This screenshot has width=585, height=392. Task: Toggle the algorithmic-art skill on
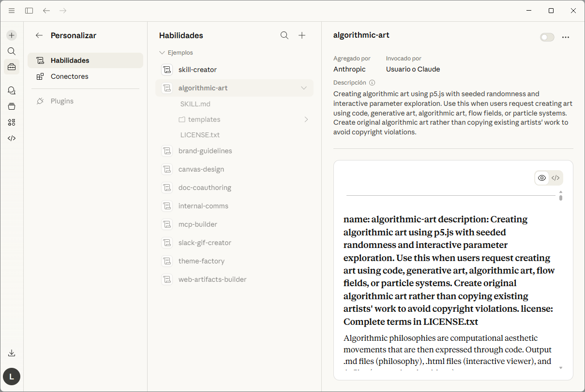click(x=547, y=37)
